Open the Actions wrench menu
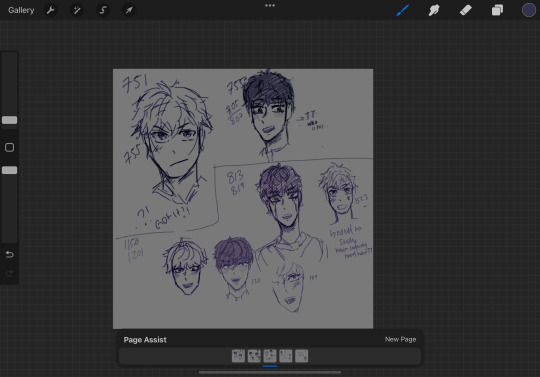 coord(51,10)
